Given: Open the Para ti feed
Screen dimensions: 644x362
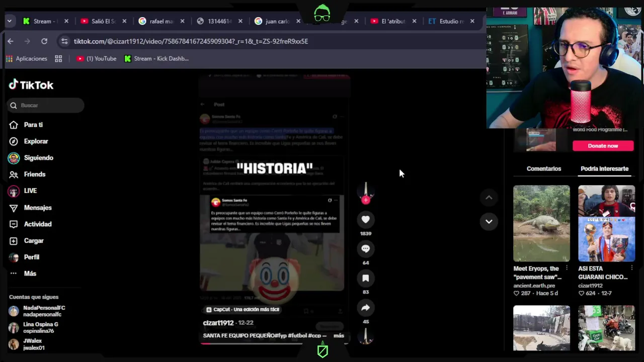Looking at the screenshot, I should [33, 125].
